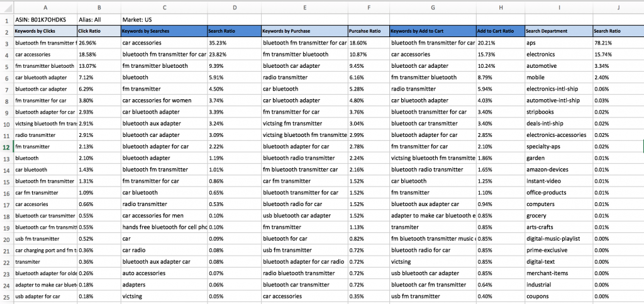Select the 'Search Department' header cell
644x304 pixels.
[x=559, y=31]
